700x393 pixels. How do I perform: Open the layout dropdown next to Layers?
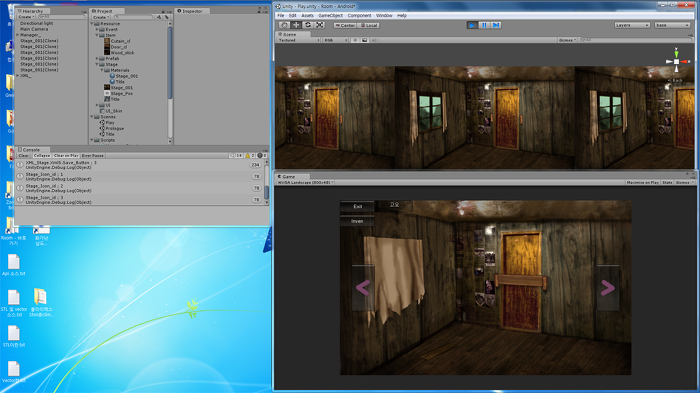(x=672, y=25)
